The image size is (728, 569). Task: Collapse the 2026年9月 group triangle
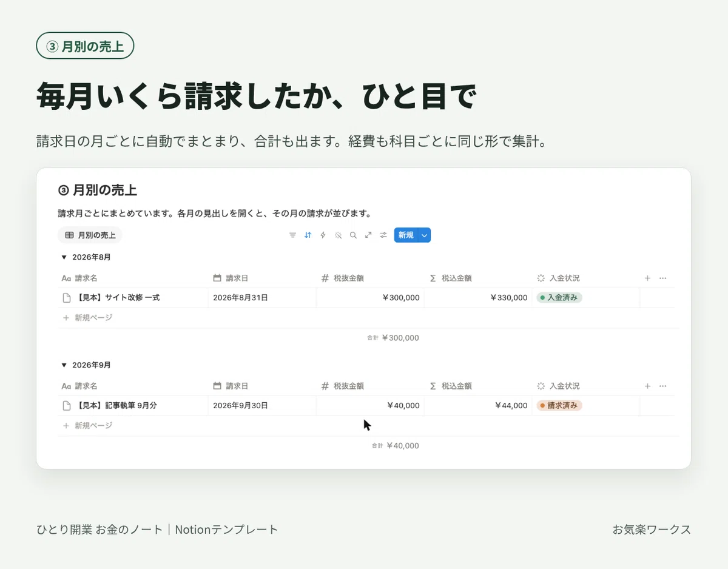click(64, 365)
